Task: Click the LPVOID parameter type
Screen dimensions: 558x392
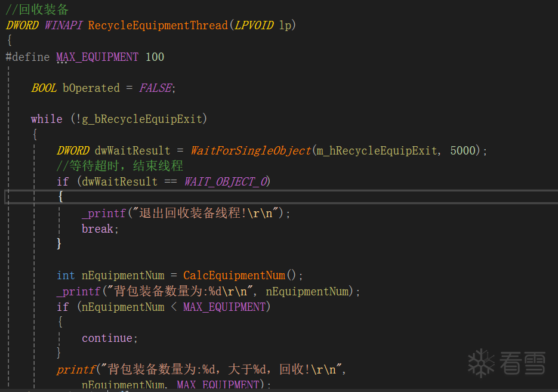Action: click(x=254, y=25)
